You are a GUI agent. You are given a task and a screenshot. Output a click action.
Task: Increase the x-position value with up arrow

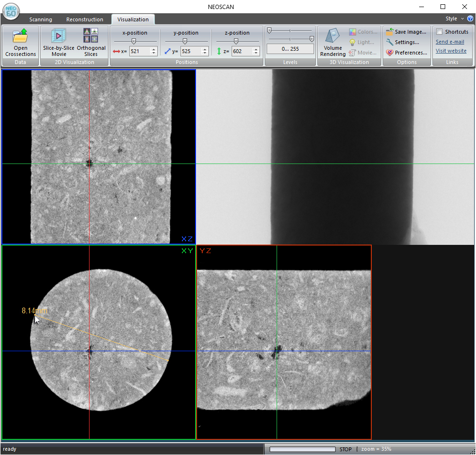coord(154,49)
